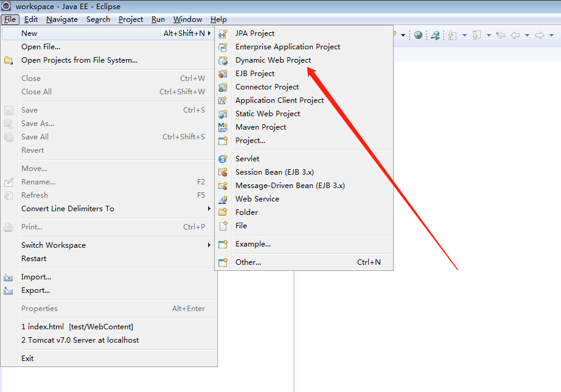This screenshot has height=392, width=561.
Task: Open the Back history dropdown arrow
Action: [527, 35]
